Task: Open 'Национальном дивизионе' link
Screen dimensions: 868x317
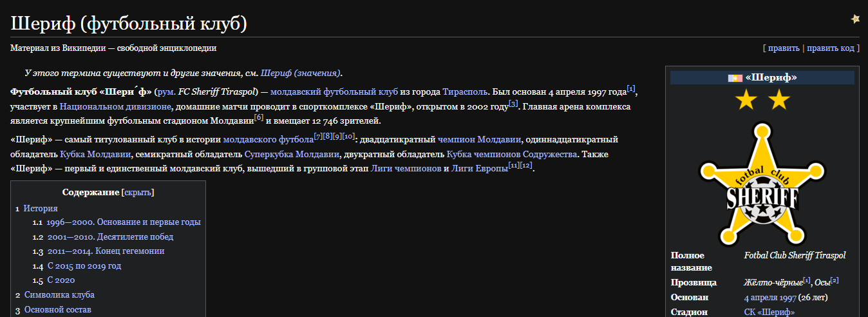Action: [117, 106]
